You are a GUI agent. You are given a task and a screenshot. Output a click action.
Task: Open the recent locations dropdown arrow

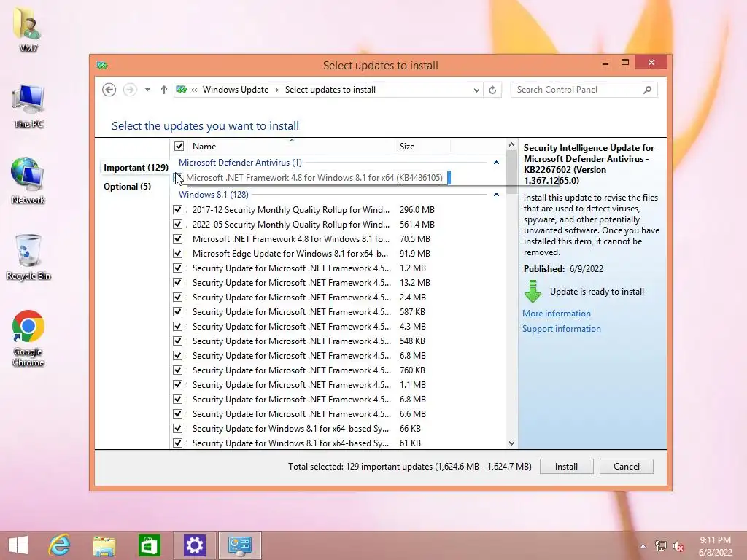(147, 90)
